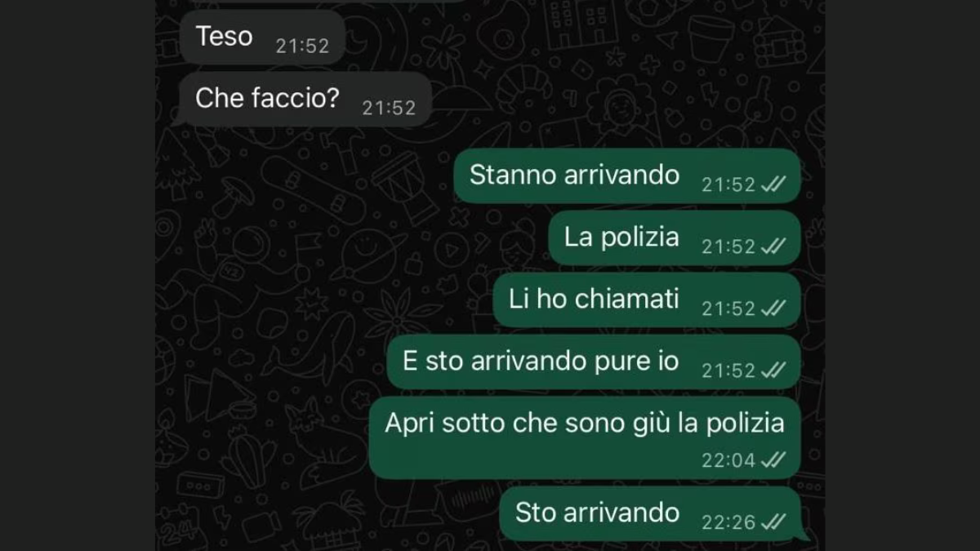Click double checkmarks on 'La polizia' message
Image resolution: width=980 pixels, height=551 pixels.
[773, 247]
